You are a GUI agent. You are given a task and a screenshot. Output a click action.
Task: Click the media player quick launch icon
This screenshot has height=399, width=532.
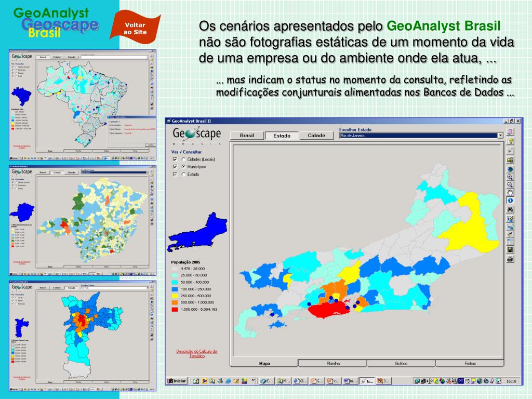(204, 381)
